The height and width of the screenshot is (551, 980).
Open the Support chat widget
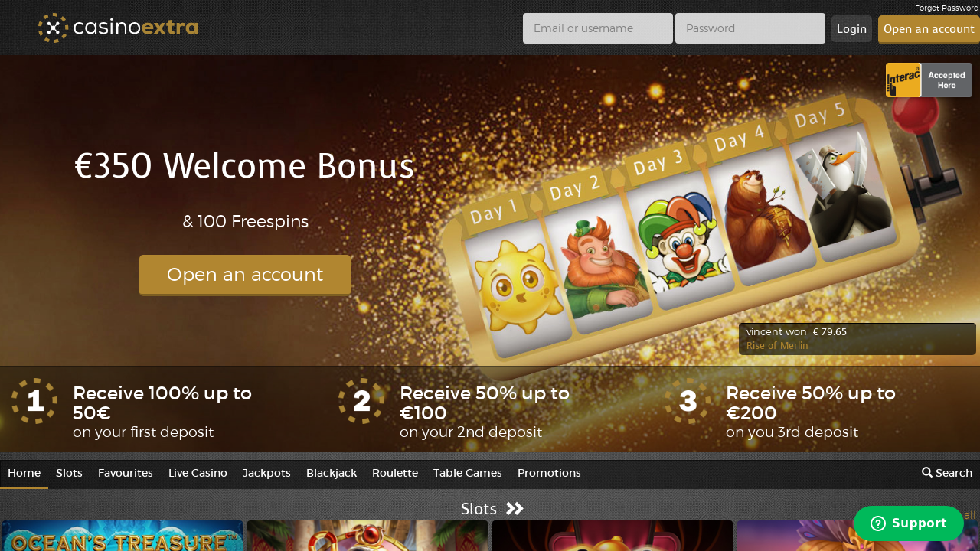[909, 523]
